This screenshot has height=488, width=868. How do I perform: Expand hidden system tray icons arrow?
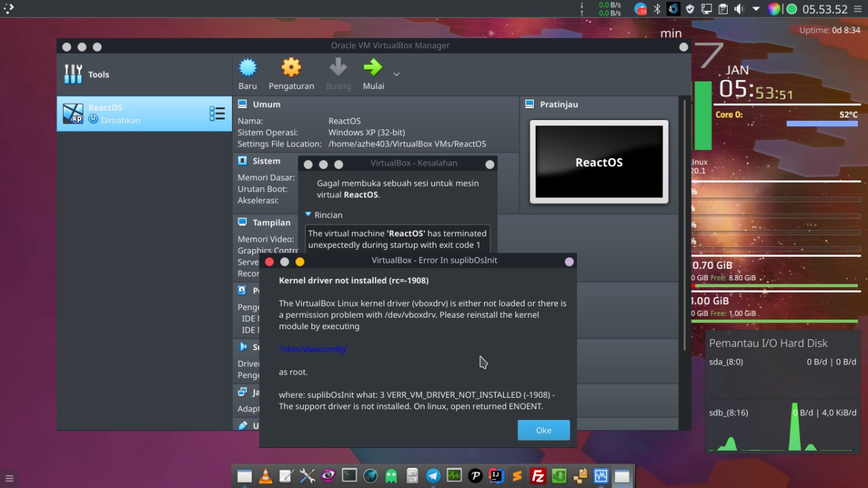(756, 9)
